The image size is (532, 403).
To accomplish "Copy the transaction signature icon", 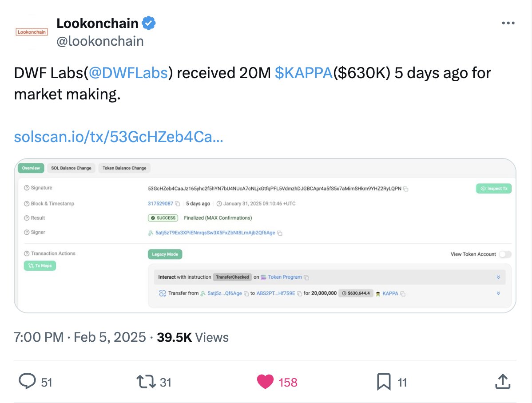I will (x=405, y=189).
